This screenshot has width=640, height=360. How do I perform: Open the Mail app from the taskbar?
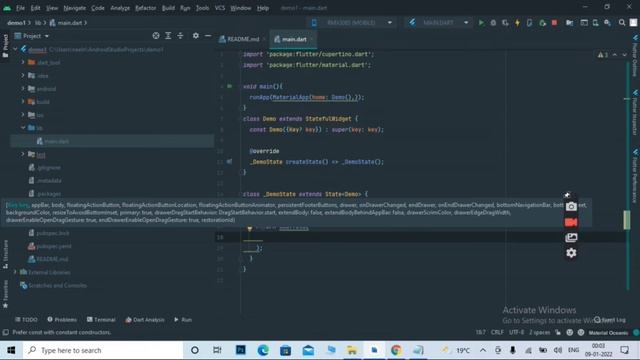pos(308,350)
